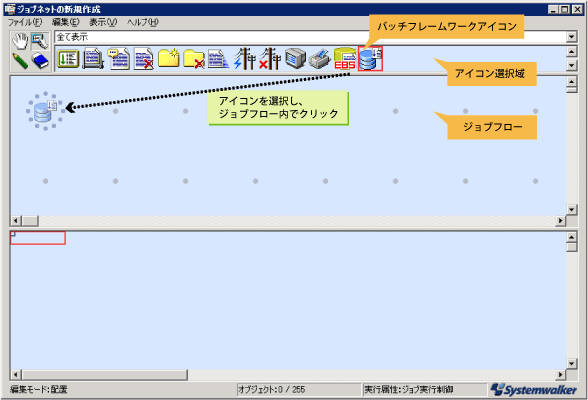Open the 編集 menu

click(x=66, y=22)
